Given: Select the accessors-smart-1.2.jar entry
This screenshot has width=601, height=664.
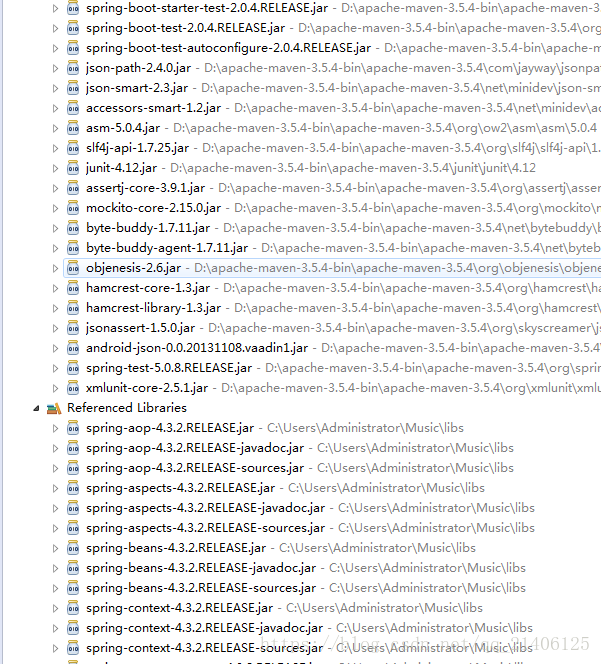Looking at the screenshot, I should point(153,108).
